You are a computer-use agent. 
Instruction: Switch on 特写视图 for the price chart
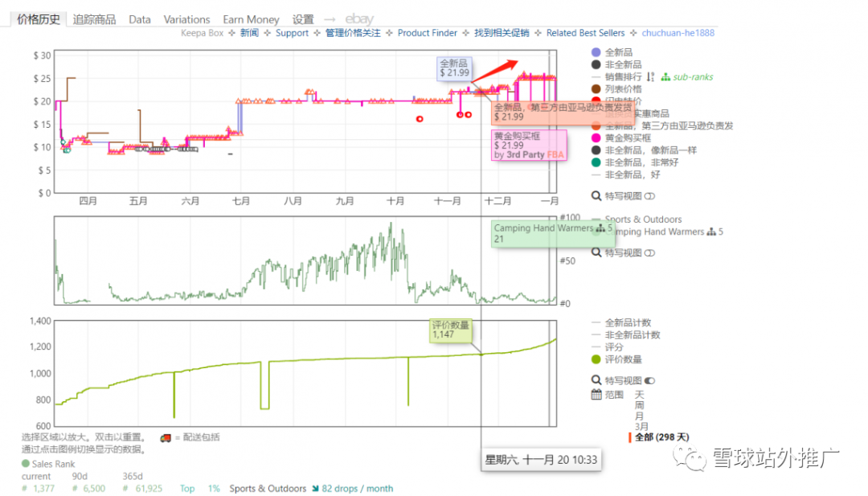pyautogui.click(x=650, y=196)
